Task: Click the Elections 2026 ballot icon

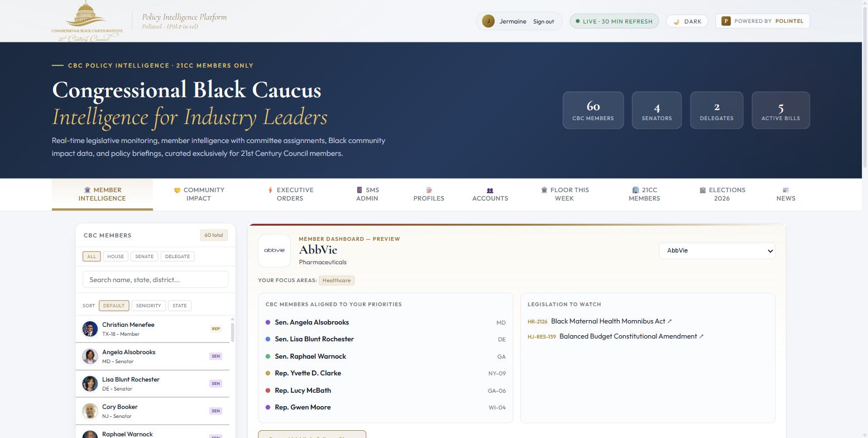Action: tap(703, 190)
